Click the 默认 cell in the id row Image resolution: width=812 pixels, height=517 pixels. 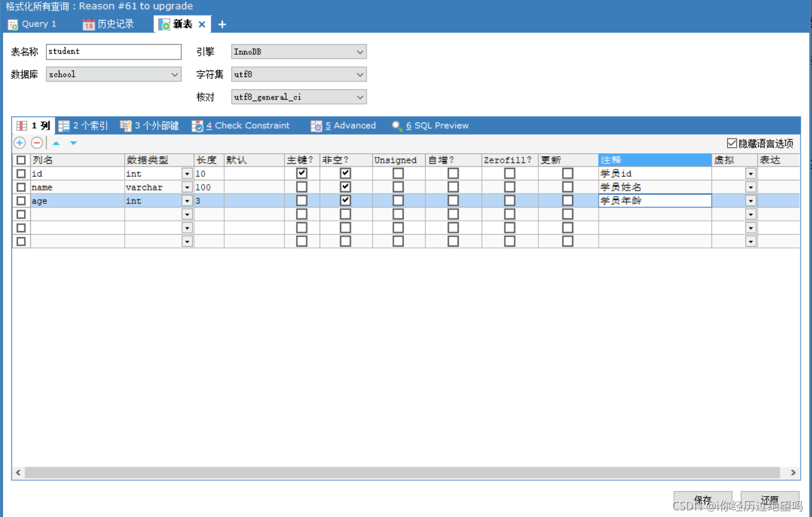tap(254, 174)
